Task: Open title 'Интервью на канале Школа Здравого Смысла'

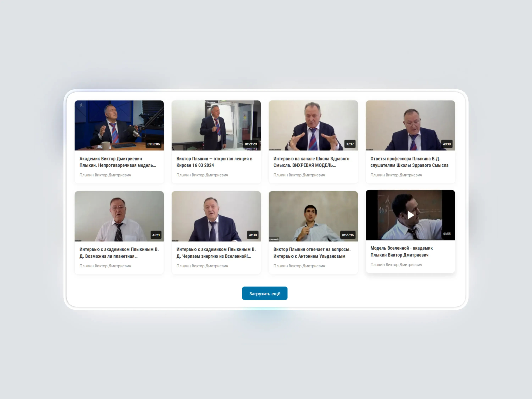Action: click(x=311, y=162)
